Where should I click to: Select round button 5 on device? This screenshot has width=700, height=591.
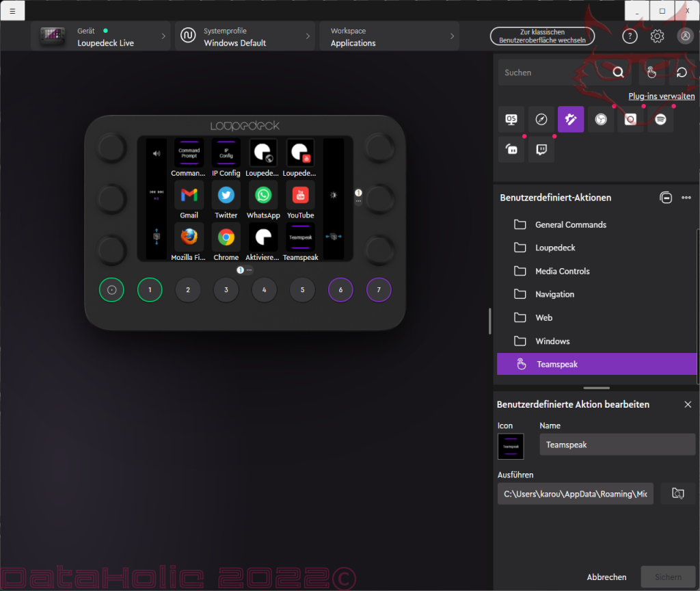coord(302,290)
